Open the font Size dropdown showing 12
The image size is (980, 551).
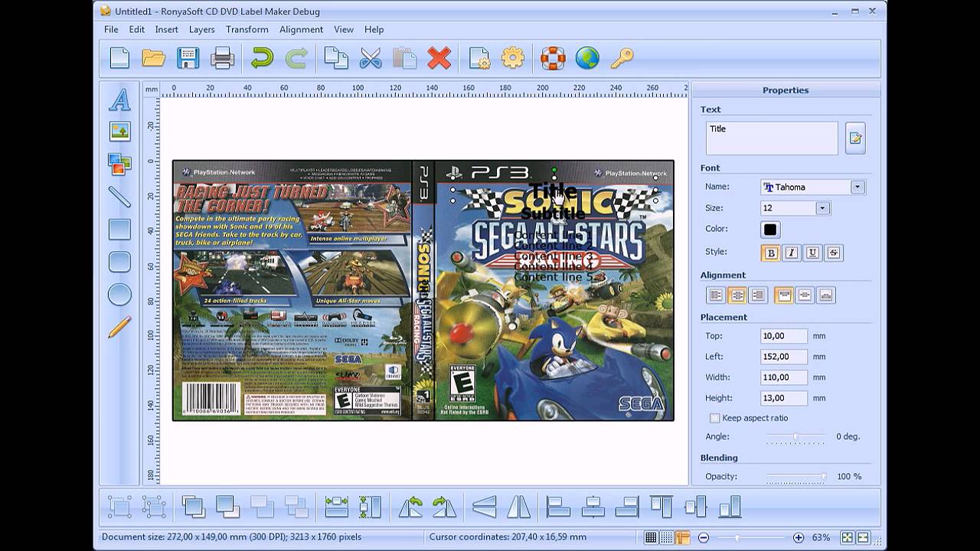click(822, 208)
